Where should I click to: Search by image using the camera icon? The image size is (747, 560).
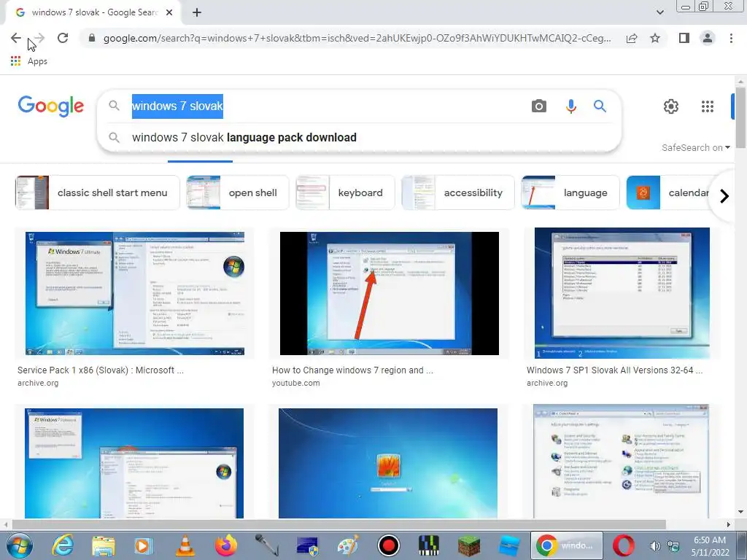(x=539, y=106)
